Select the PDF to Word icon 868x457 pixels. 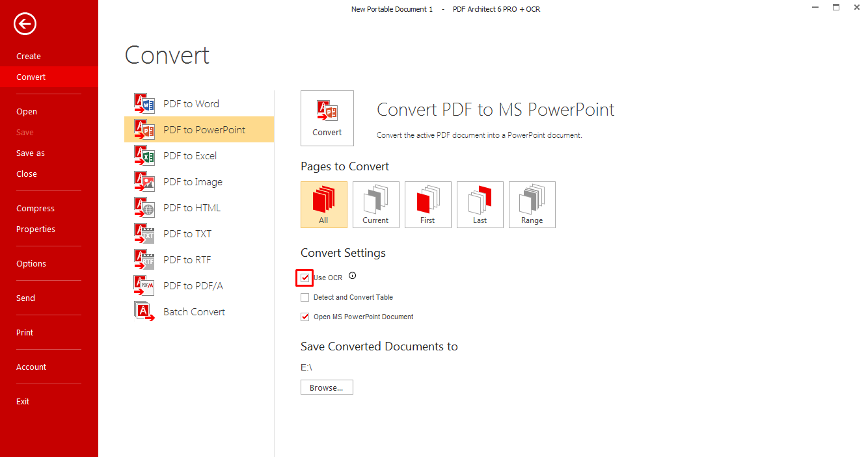pyautogui.click(x=144, y=104)
